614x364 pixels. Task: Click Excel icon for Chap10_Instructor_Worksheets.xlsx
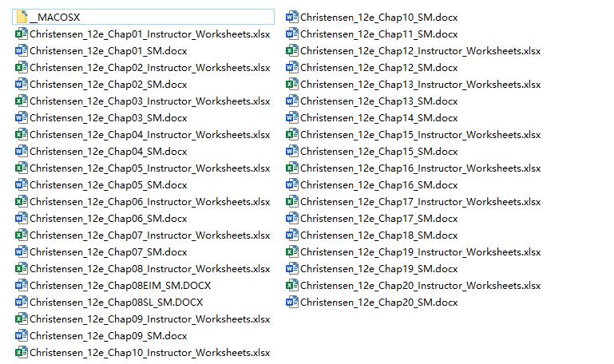point(21,352)
